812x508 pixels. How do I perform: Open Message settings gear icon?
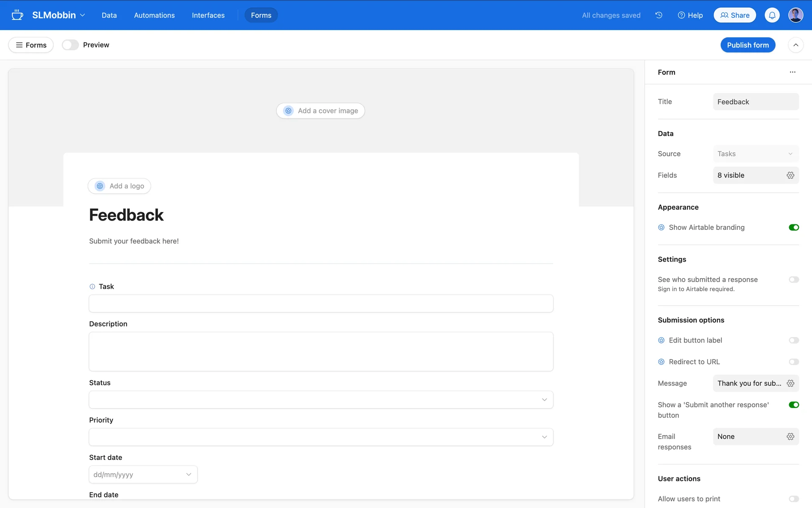pyautogui.click(x=790, y=383)
